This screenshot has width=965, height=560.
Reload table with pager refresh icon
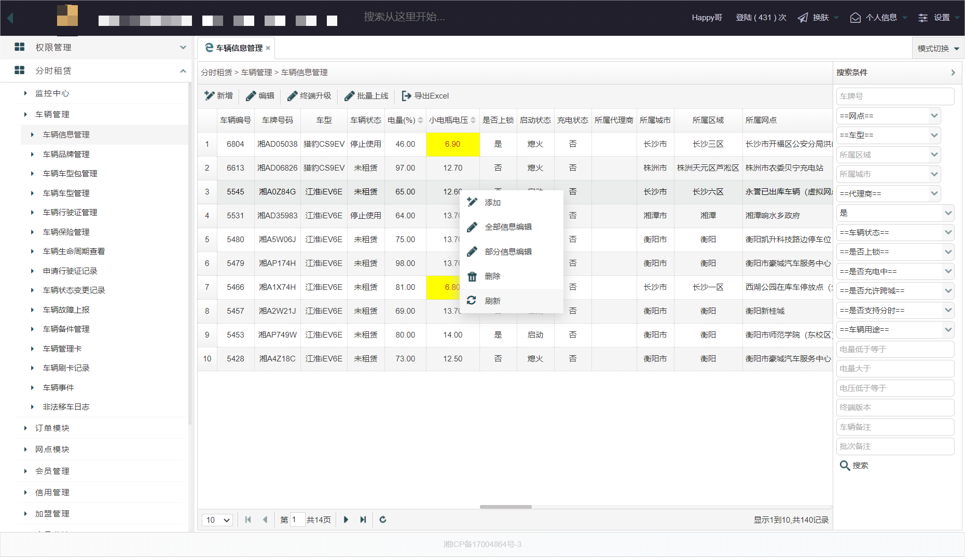click(383, 520)
